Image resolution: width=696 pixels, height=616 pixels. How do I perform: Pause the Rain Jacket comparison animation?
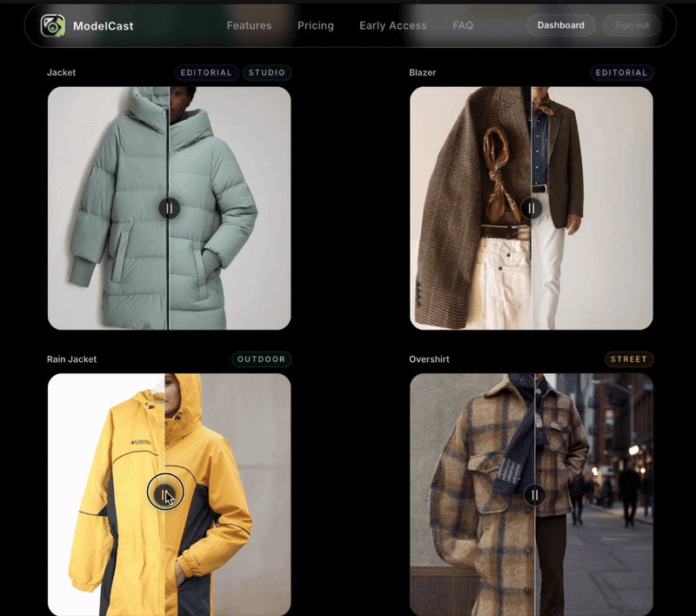165,494
